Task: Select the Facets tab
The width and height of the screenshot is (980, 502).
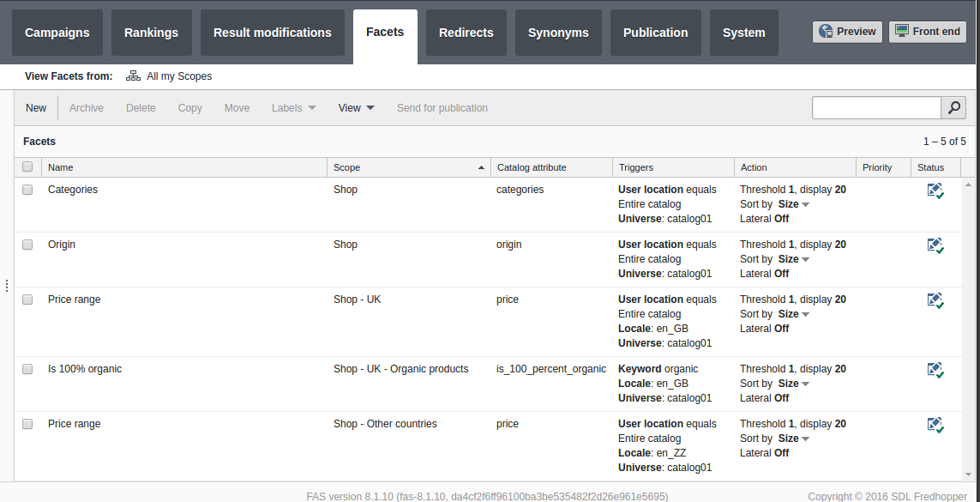Action: (385, 35)
